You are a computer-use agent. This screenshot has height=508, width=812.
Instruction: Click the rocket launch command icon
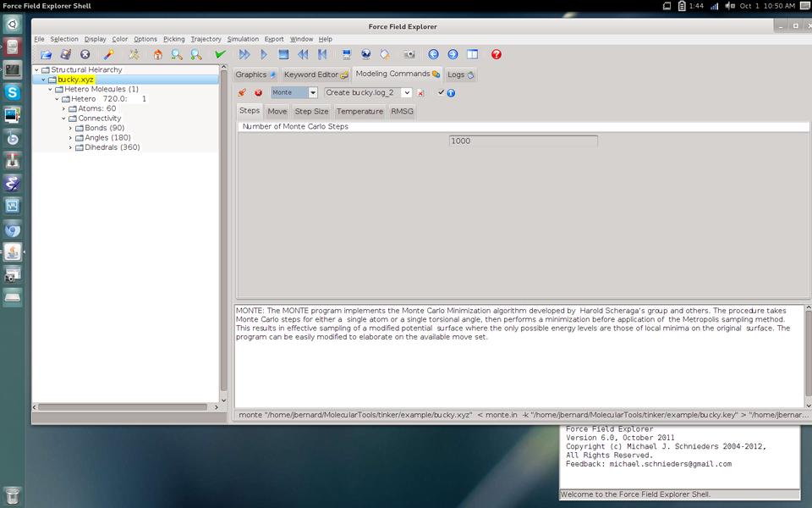[242, 93]
